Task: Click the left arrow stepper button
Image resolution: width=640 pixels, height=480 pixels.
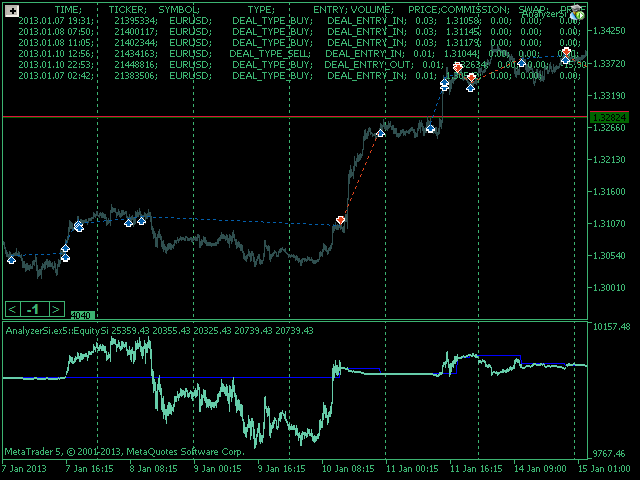Action: (x=12, y=309)
